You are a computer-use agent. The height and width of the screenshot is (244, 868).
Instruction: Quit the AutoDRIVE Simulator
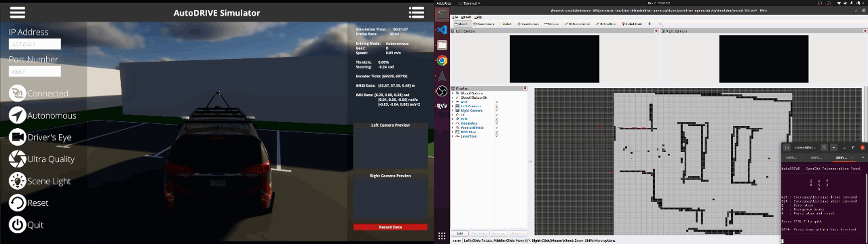pos(26,225)
